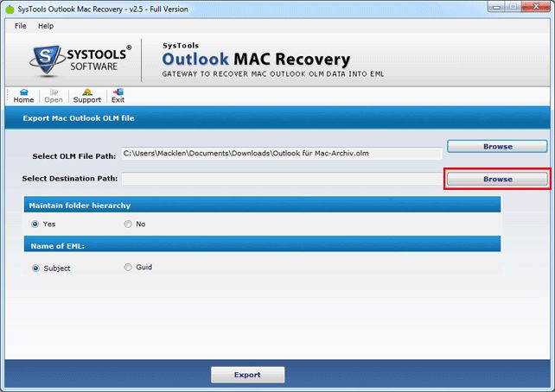Open the Support toolbar item

[x=87, y=96]
